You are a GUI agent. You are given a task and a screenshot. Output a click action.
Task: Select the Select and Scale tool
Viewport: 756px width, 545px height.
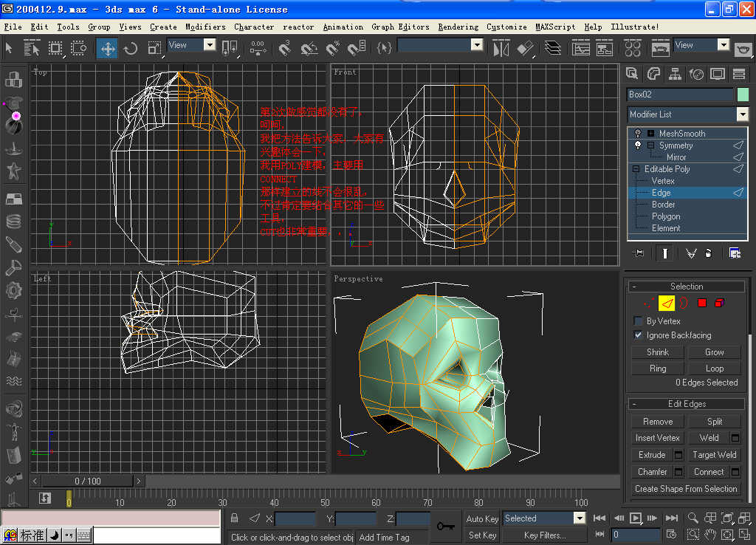click(x=154, y=49)
